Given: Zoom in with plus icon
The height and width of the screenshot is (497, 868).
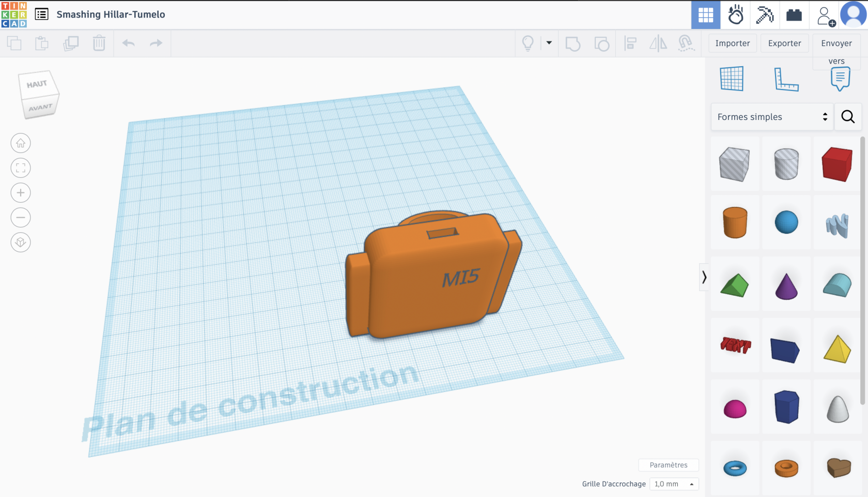Looking at the screenshot, I should pyautogui.click(x=21, y=193).
